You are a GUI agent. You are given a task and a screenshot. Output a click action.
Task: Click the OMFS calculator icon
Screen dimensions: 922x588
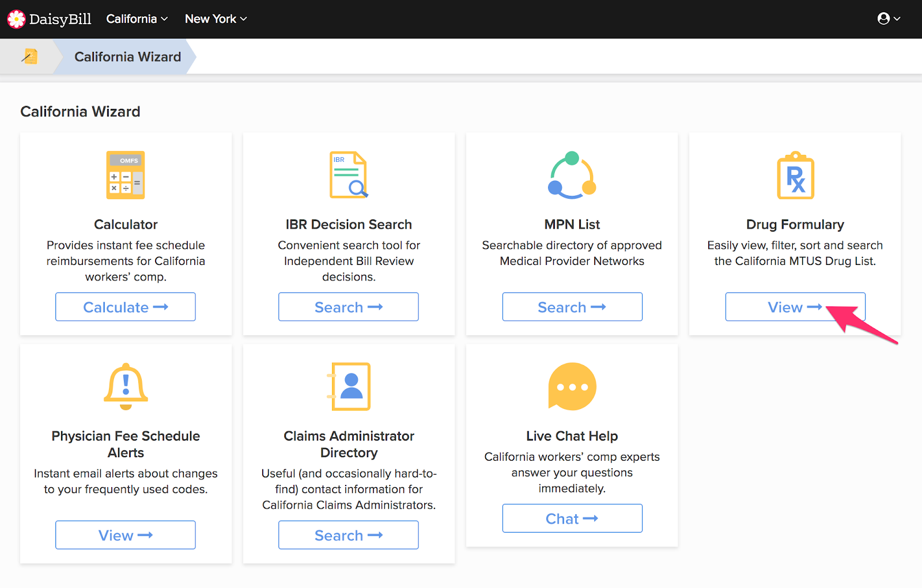126,175
